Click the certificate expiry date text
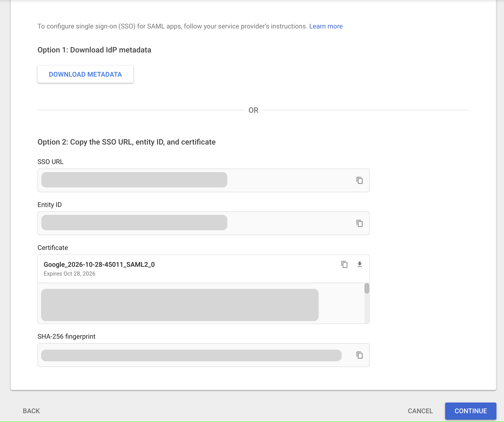 [69, 274]
